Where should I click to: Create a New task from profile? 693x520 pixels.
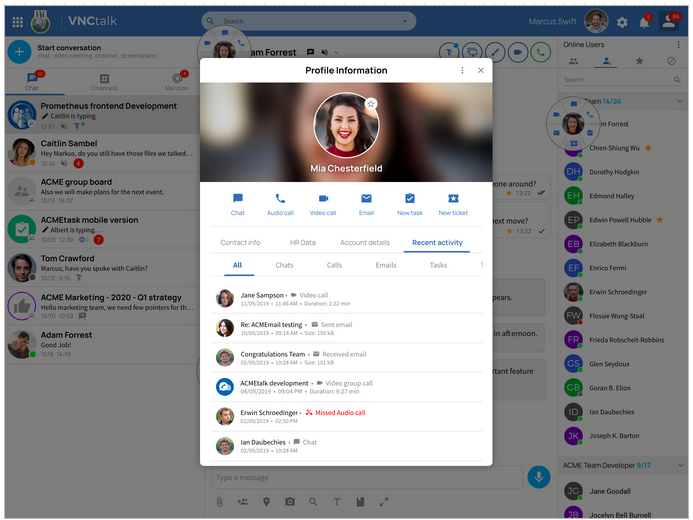tap(410, 204)
